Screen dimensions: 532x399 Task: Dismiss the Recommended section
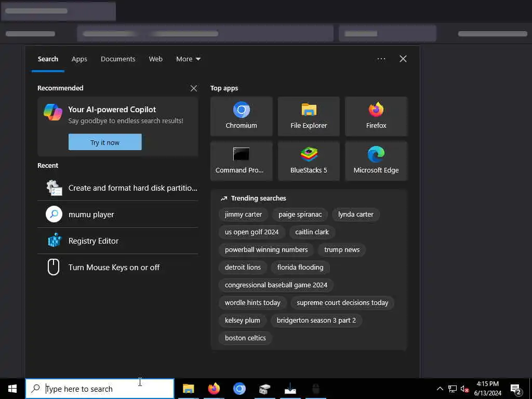point(194,88)
